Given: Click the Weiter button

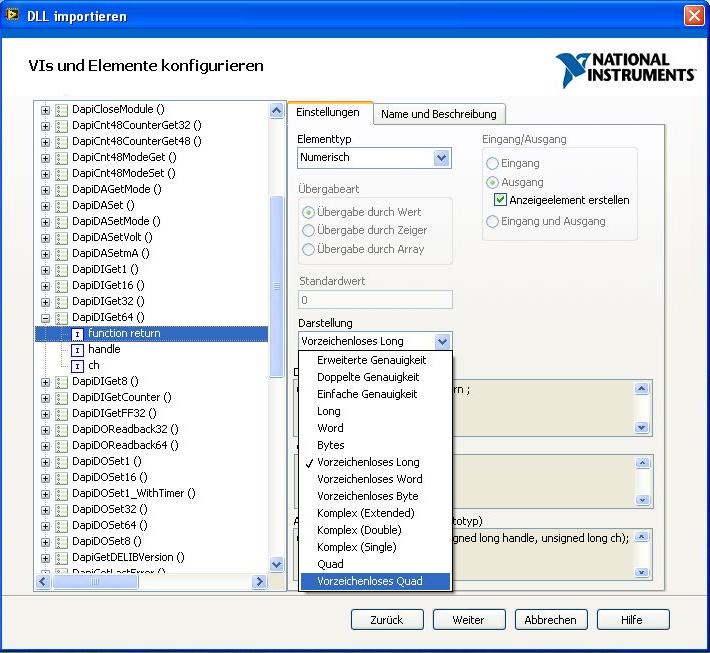Looking at the screenshot, I should 468,620.
